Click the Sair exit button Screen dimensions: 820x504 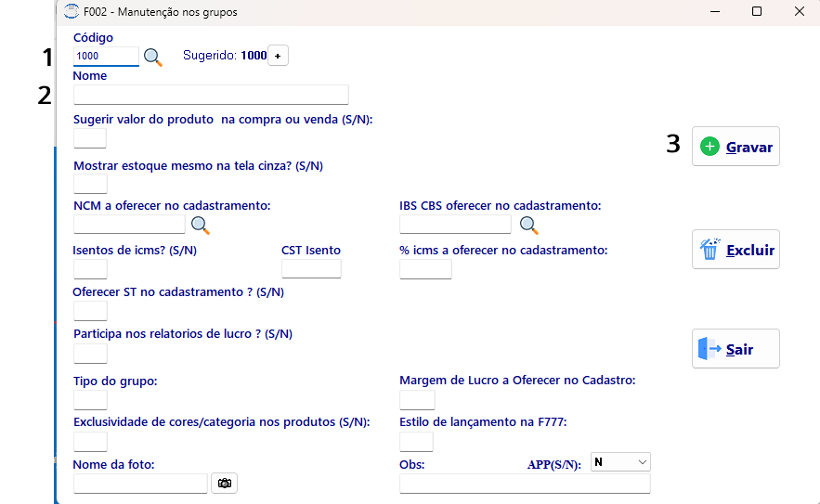coord(735,349)
